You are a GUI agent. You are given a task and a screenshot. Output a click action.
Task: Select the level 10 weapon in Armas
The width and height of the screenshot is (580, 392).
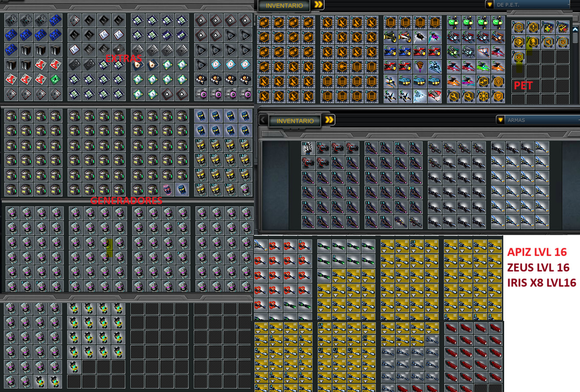coord(308,149)
